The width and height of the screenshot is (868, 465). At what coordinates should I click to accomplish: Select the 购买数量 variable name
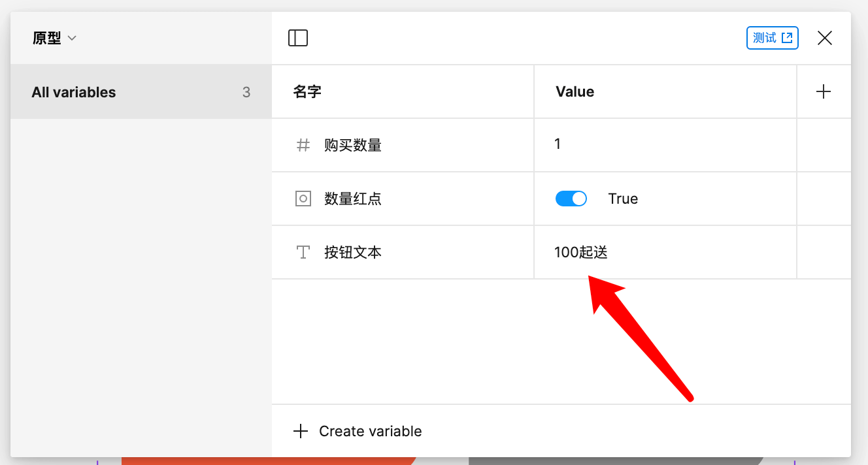[353, 145]
